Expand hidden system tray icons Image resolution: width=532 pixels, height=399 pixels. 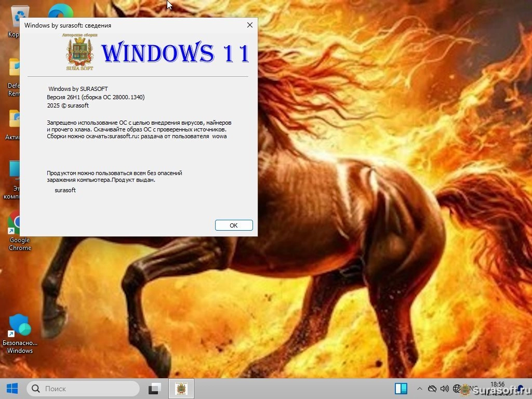(420, 389)
